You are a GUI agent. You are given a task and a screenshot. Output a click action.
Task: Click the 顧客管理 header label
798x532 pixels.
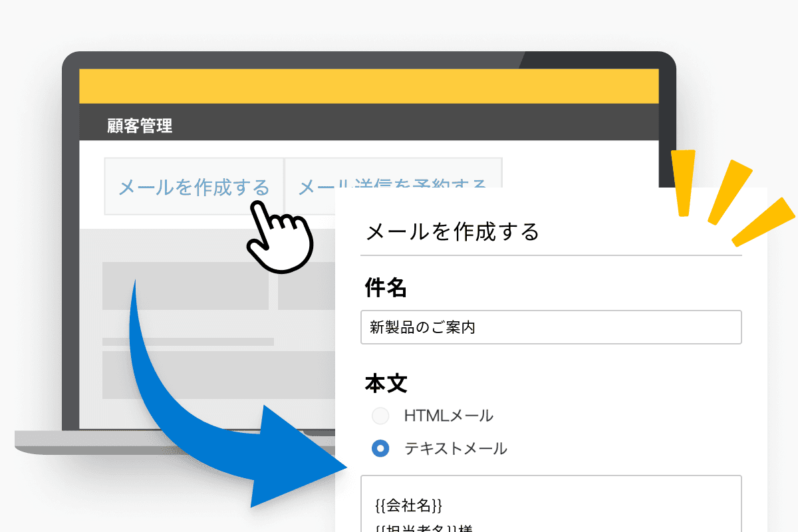138,126
